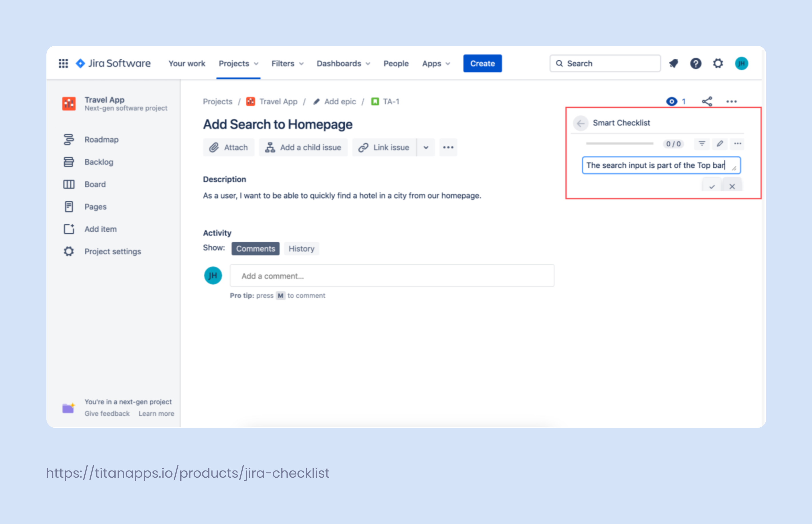Open the Smart Checklist more options menu
The width and height of the screenshot is (812, 524).
click(738, 144)
